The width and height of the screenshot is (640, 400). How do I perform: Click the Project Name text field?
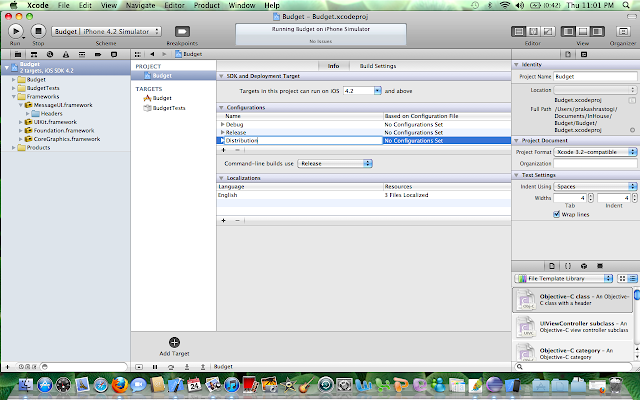pyautogui.click(x=595, y=77)
